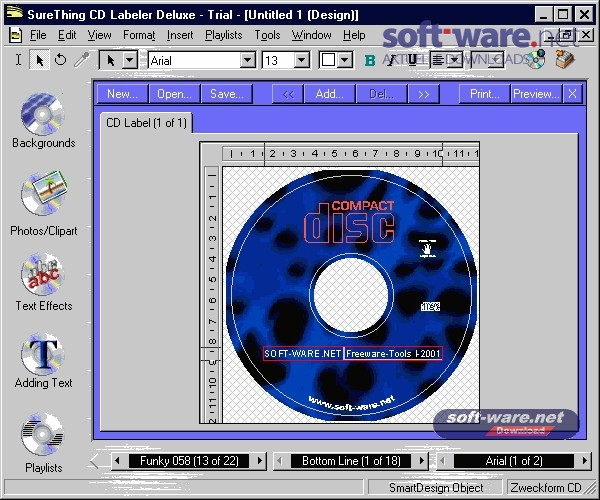Select the rotate tool
This screenshot has width=600, height=500.
(x=60, y=60)
